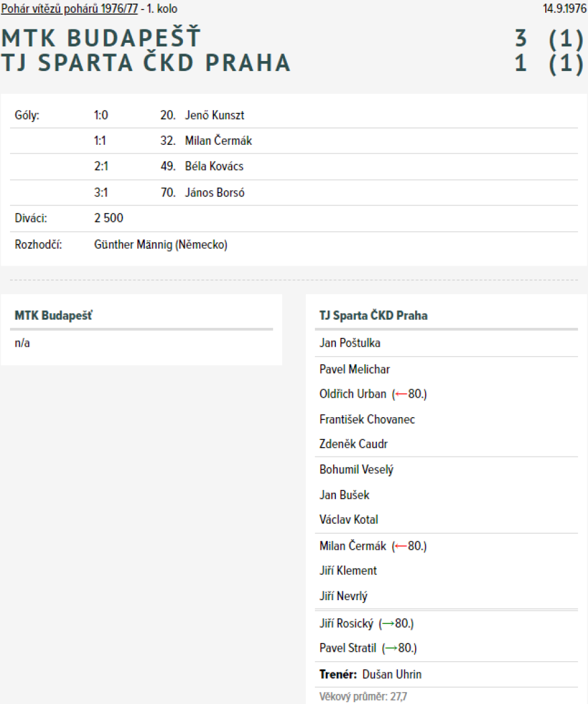This screenshot has height=704, width=588.
Task: Click the MTK BUDAPEŠŤ team heading
Action: coord(101,38)
